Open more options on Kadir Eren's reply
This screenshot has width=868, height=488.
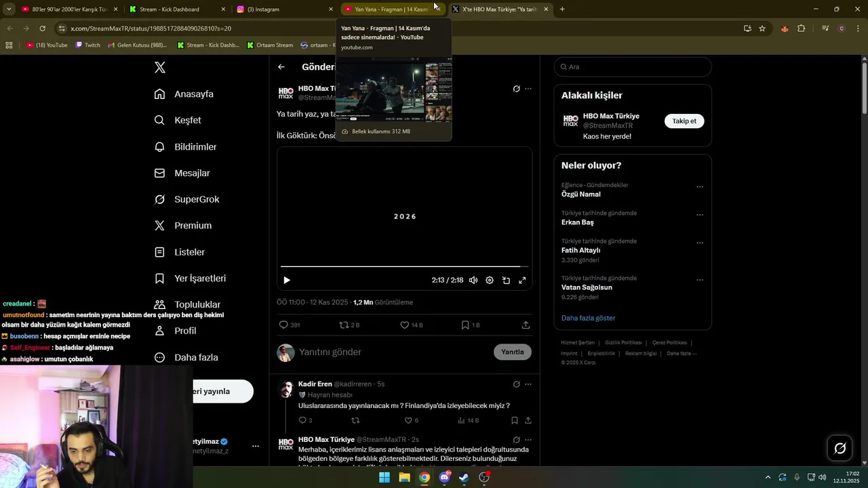pyautogui.click(x=528, y=384)
